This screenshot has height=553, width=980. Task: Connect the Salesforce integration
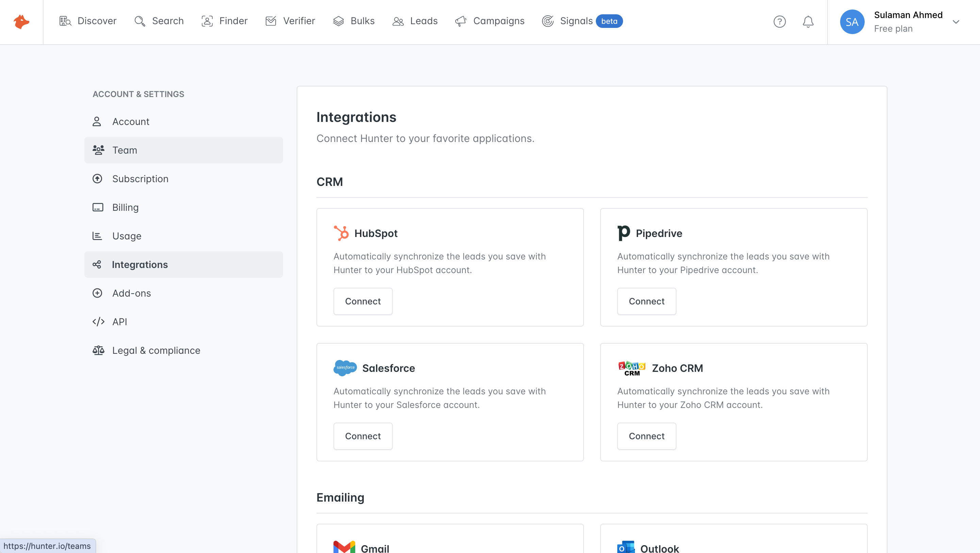tap(362, 436)
